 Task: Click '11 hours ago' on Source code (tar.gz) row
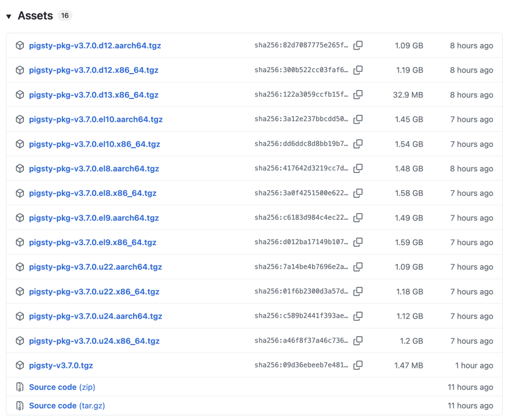click(470, 406)
